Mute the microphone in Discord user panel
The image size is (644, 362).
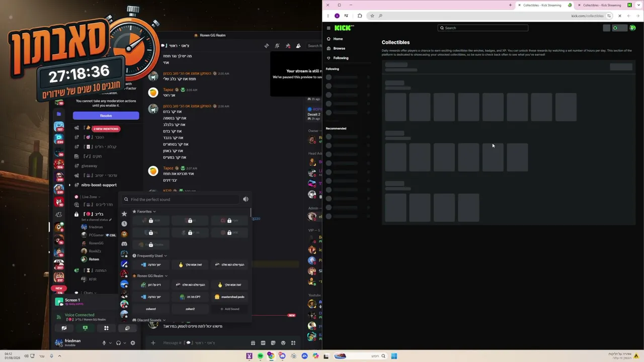pyautogui.click(x=104, y=343)
